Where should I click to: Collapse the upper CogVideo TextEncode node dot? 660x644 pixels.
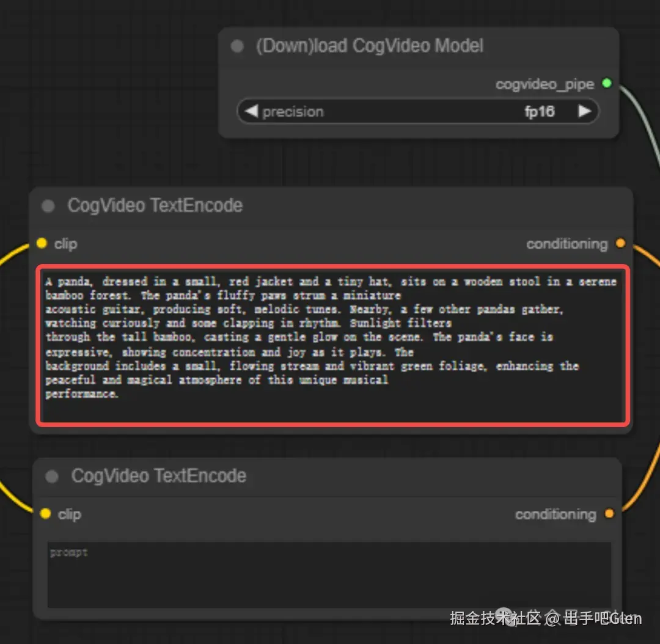coord(48,206)
